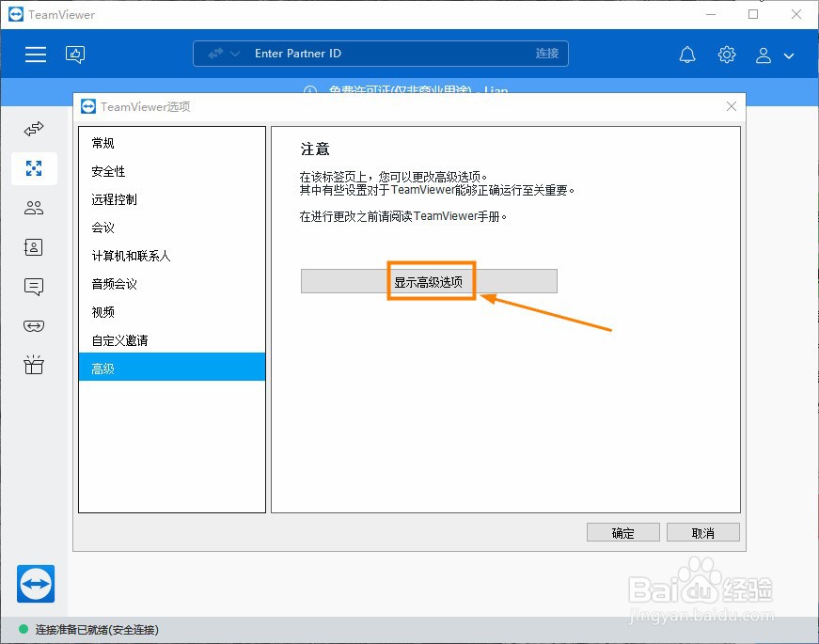819x644 pixels.
Task: Click the 连接准备已就绪 status text
Action: (97, 630)
